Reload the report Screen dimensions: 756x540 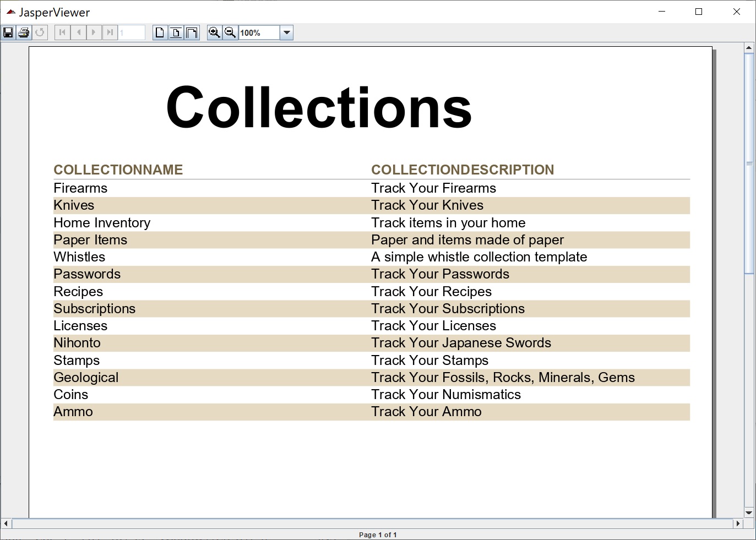[39, 32]
